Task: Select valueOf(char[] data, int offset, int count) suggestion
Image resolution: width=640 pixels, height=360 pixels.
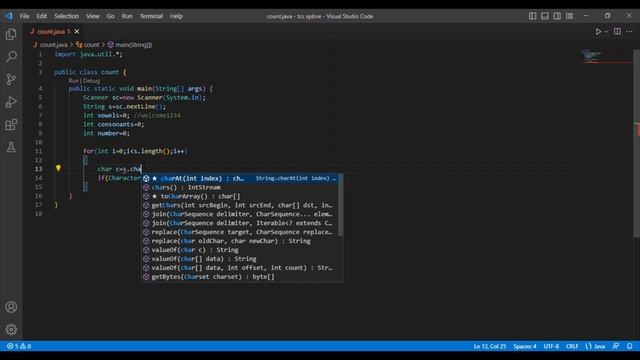Action: pos(240,268)
